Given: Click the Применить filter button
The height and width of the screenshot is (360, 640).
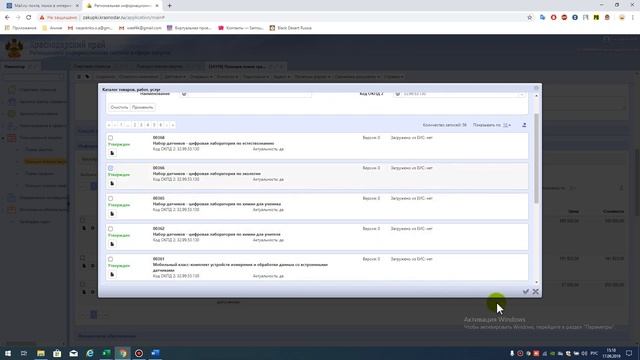Looking at the screenshot, I should [142, 107].
